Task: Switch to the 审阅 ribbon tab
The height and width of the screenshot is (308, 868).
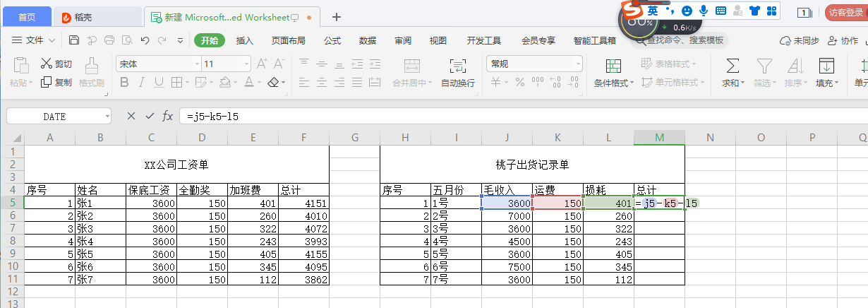Action: click(403, 40)
